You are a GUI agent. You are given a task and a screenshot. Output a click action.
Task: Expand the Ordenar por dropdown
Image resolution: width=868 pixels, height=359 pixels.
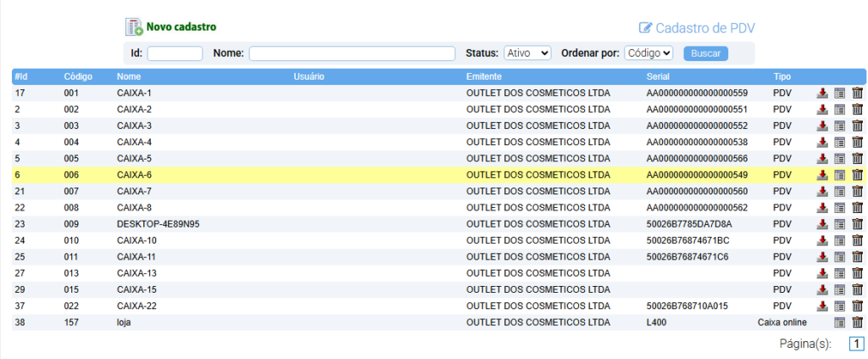648,53
